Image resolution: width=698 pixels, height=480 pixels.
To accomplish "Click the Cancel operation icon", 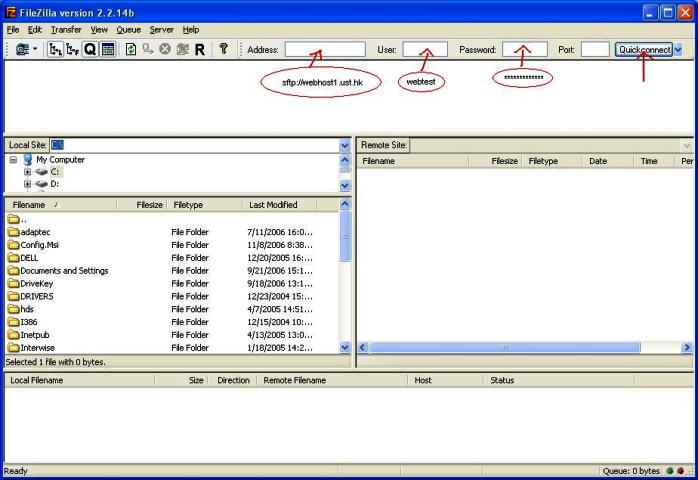I will [x=165, y=49].
